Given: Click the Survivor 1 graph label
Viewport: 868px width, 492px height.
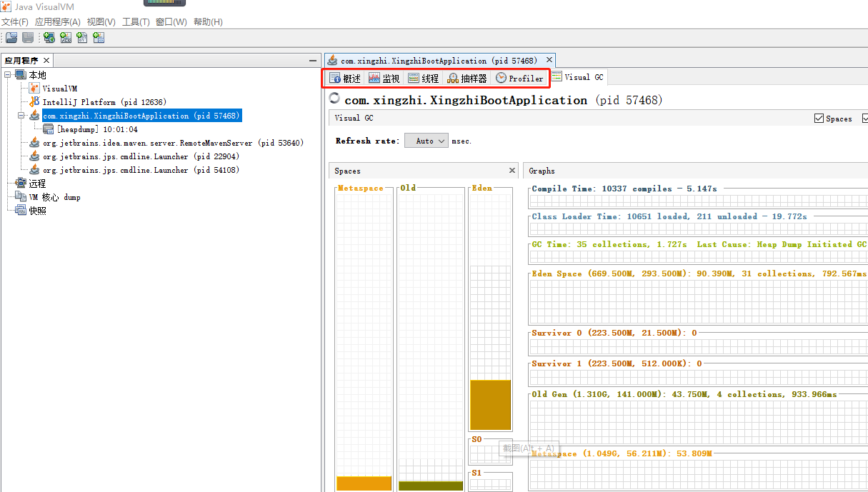Looking at the screenshot, I should 617,363.
